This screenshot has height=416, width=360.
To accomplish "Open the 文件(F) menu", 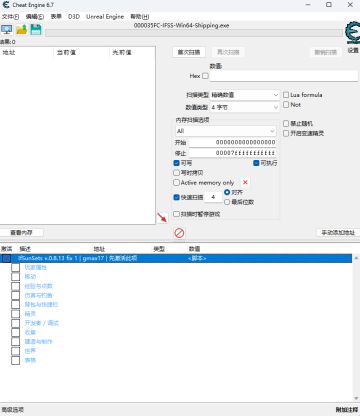I will point(10,16).
